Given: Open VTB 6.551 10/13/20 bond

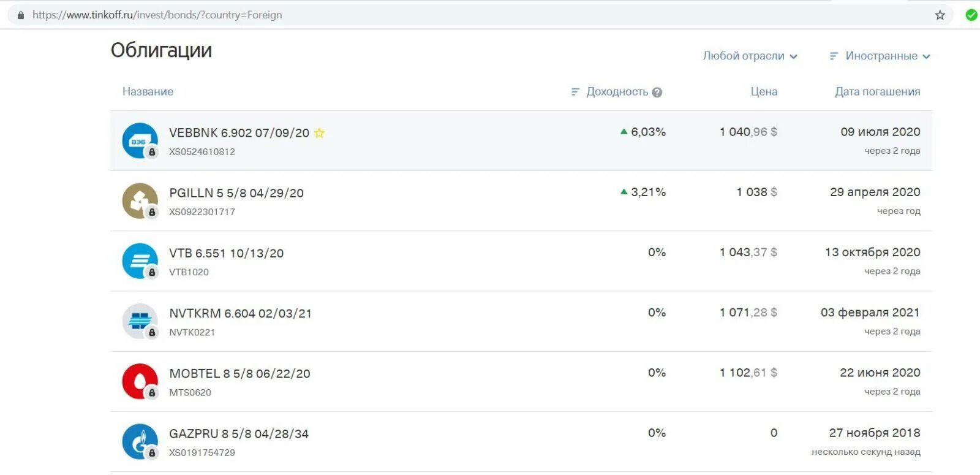Looking at the screenshot, I should pos(227,253).
